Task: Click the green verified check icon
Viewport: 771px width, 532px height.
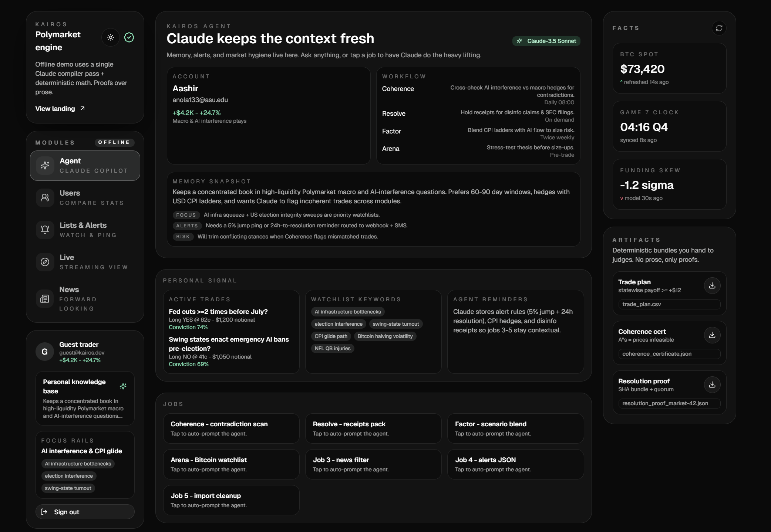Action: pyautogui.click(x=129, y=37)
